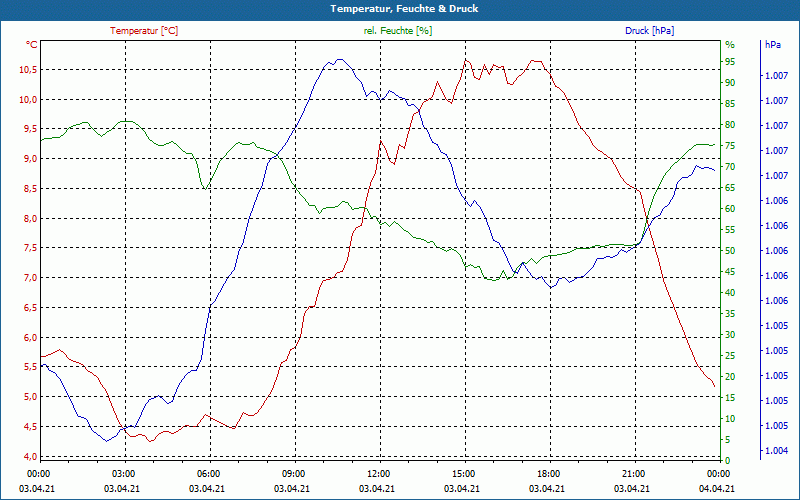
Task: Select the green 'rel. Feuchte [%]' legend label
Action: [398, 31]
